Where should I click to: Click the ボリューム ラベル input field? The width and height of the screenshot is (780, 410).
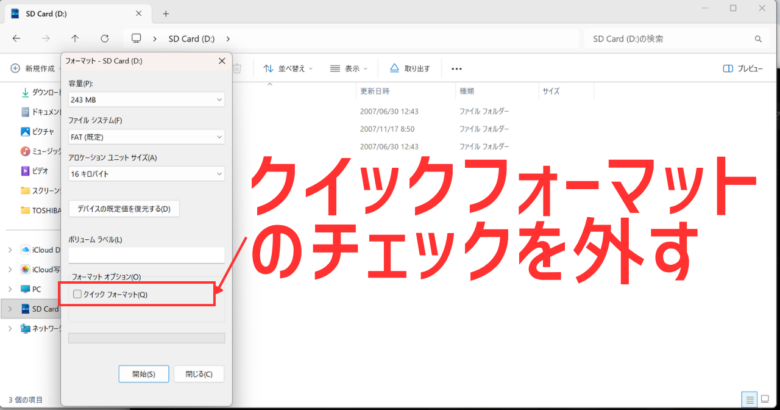(x=146, y=255)
